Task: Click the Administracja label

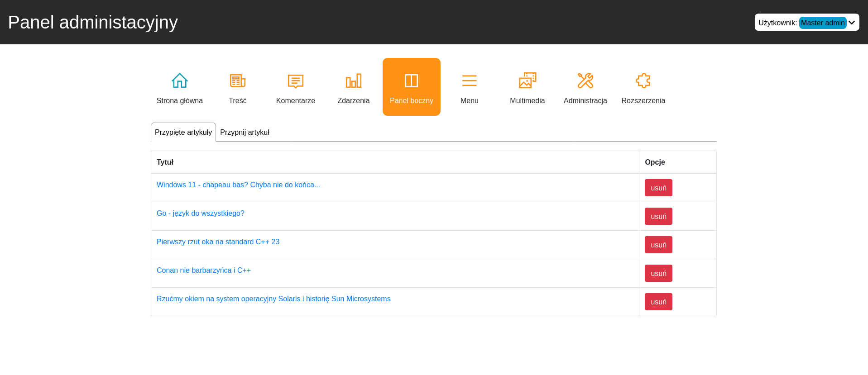Action: (585, 100)
